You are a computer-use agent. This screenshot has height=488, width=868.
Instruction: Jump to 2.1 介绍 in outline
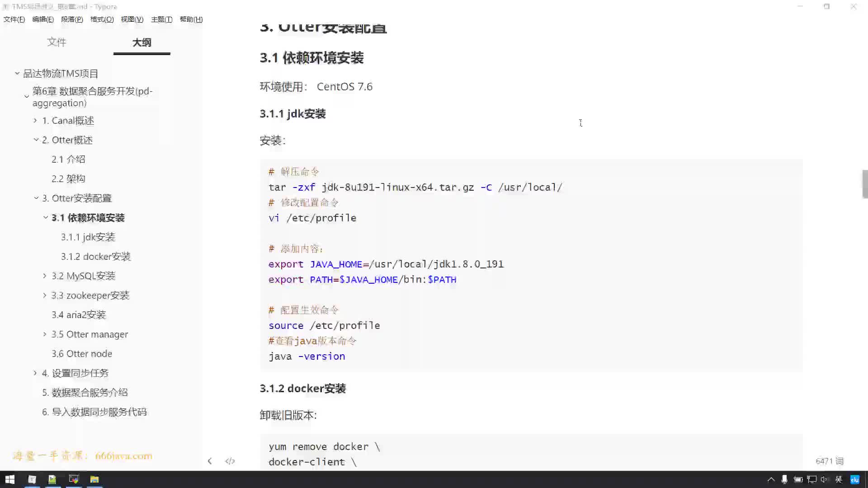click(x=68, y=159)
